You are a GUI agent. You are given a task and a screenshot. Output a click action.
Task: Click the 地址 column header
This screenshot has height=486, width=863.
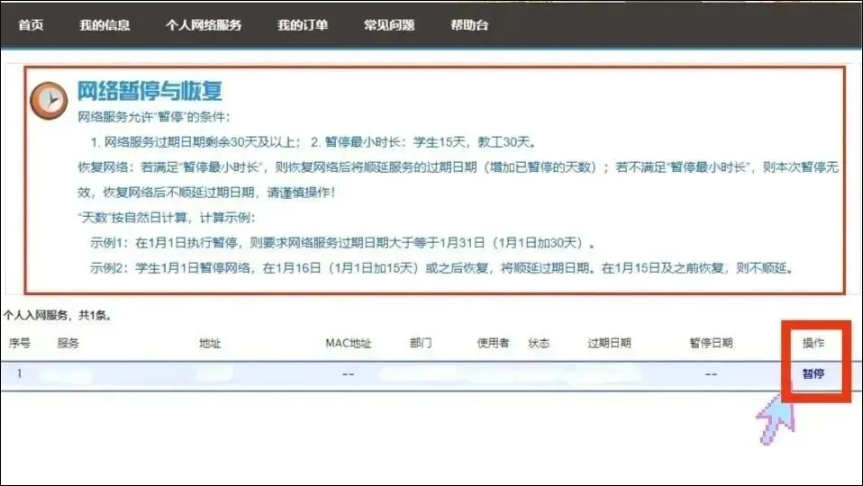point(210,343)
